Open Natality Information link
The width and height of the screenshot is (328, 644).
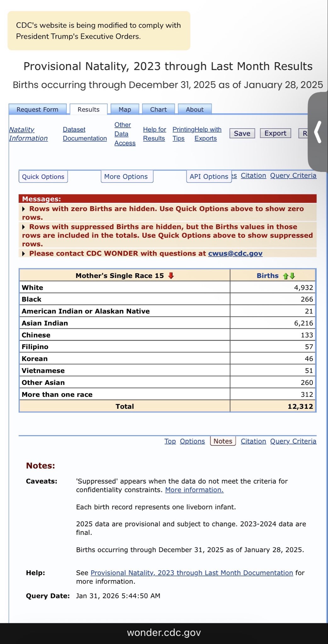[x=28, y=134]
